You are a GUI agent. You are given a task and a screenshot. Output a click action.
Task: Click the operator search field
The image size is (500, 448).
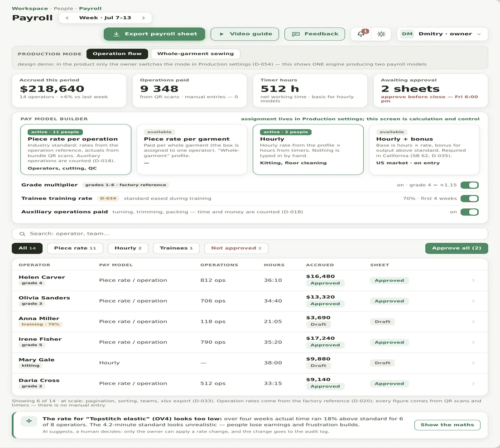coord(250,234)
